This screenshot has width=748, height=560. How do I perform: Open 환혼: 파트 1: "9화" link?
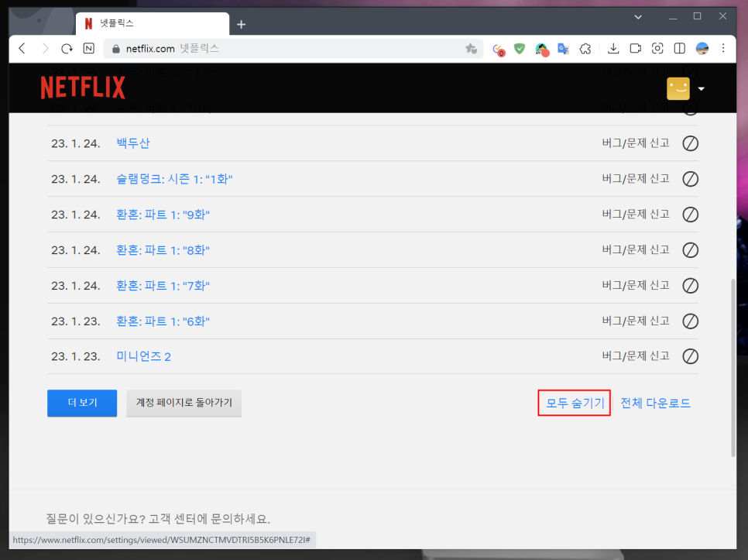click(163, 215)
